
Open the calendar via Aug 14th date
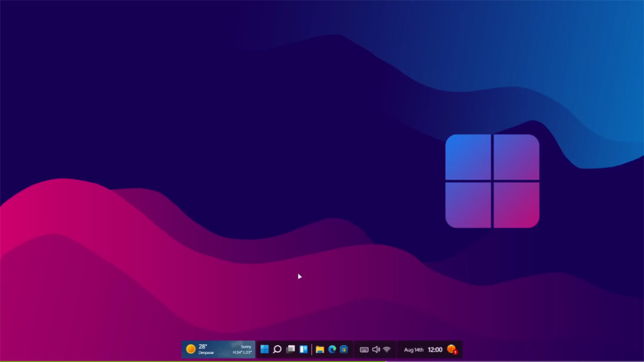coord(413,349)
